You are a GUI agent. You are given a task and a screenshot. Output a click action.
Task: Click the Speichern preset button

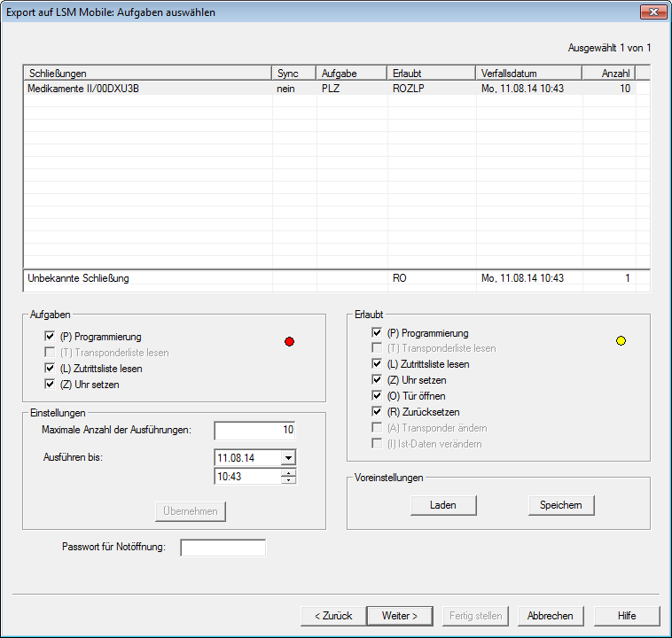tap(561, 505)
